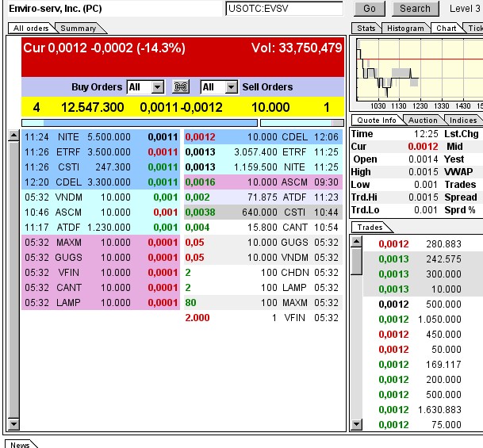Click the Search button

click(x=415, y=9)
